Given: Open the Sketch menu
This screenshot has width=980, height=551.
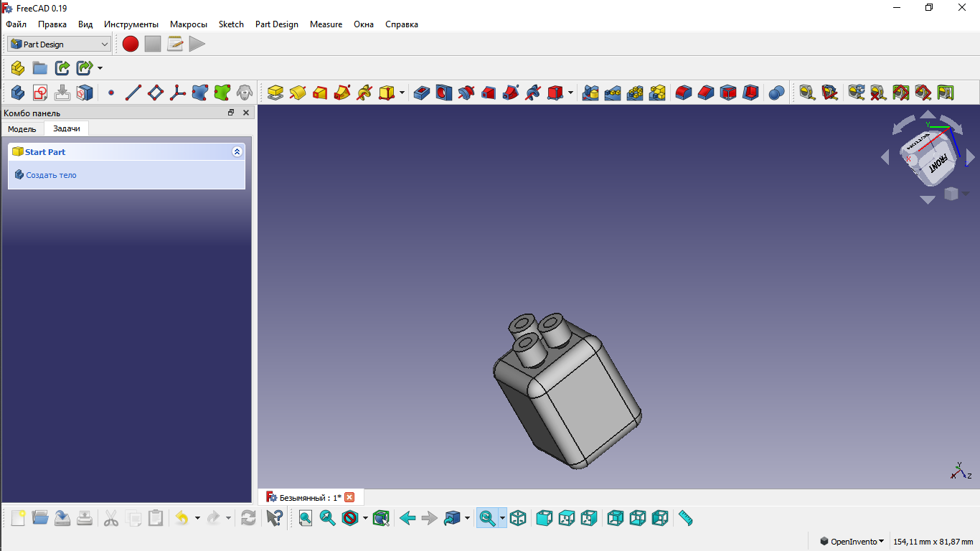Looking at the screenshot, I should (231, 24).
